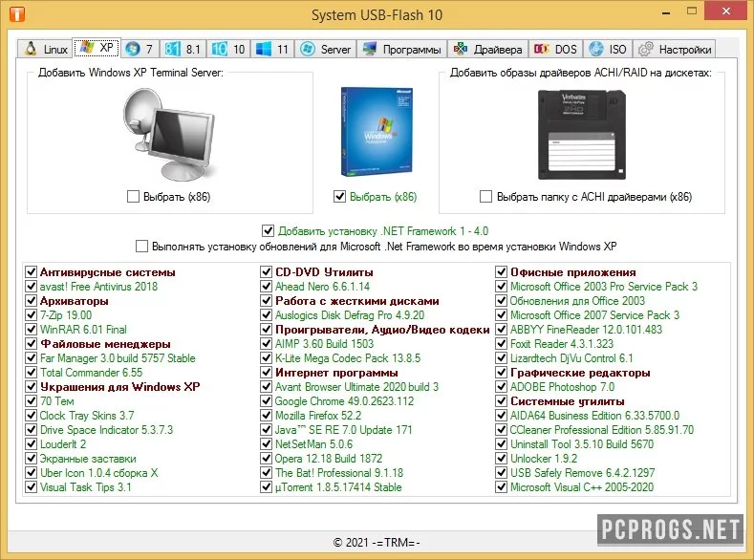Uncheck AIMP 3.60 Build 1503
The image size is (754, 560).
point(267,344)
